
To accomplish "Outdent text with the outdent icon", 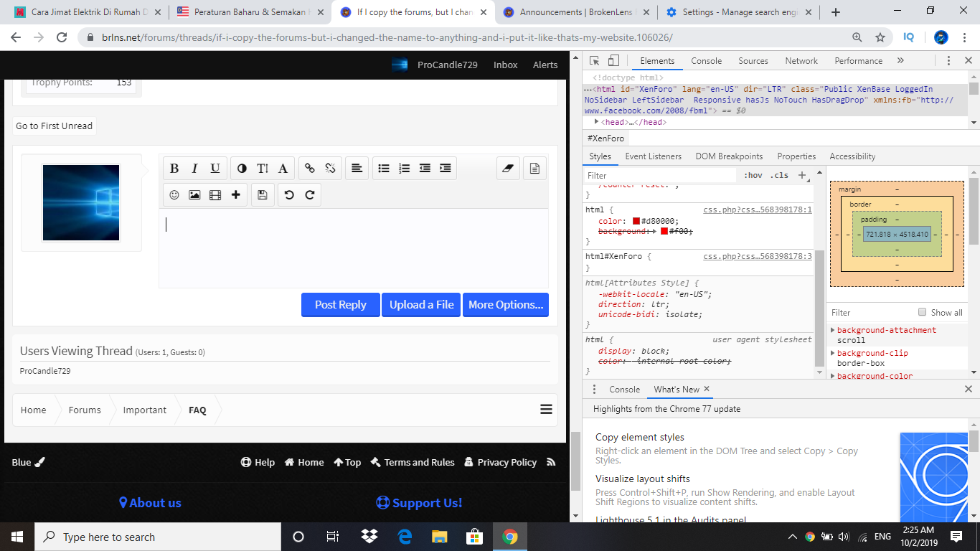I will pyautogui.click(x=425, y=169).
